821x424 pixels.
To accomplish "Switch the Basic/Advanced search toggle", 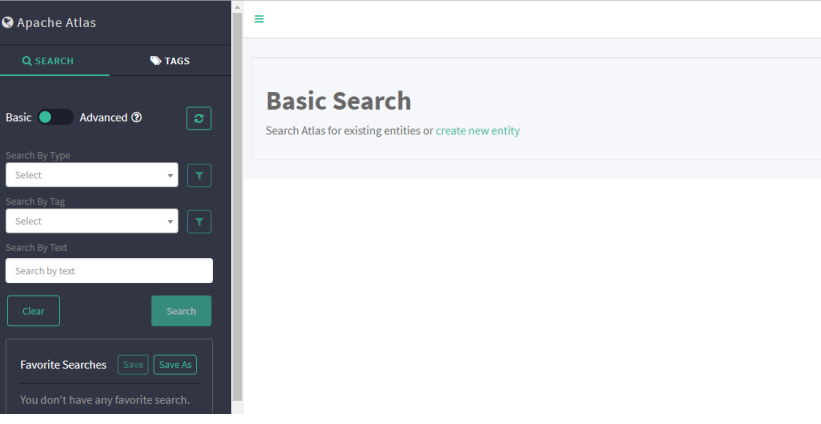I will (x=55, y=117).
